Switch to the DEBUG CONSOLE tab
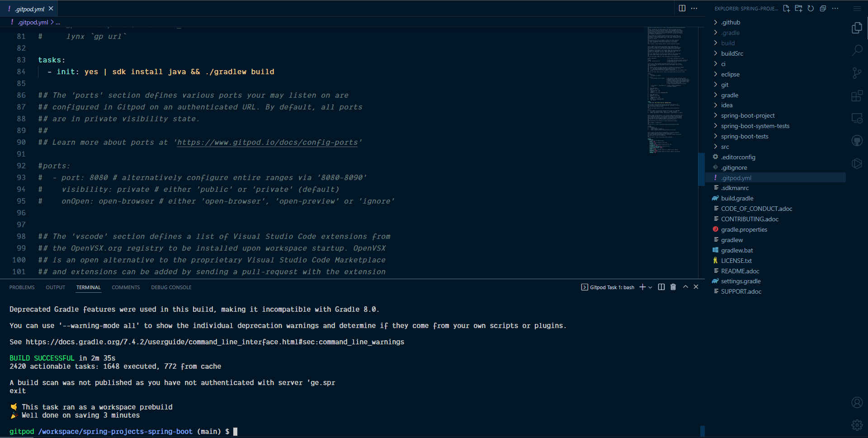 click(171, 287)
